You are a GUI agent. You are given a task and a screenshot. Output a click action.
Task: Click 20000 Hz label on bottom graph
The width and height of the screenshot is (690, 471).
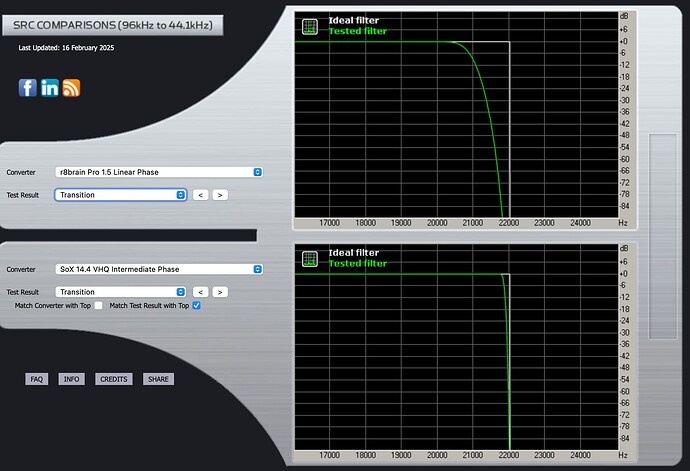click(x=437, y=455)
